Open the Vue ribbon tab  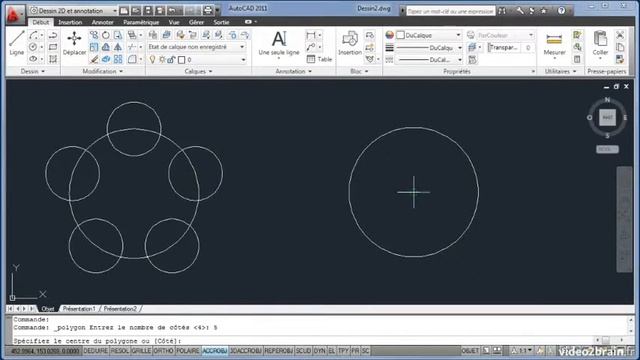pos(174,22)
